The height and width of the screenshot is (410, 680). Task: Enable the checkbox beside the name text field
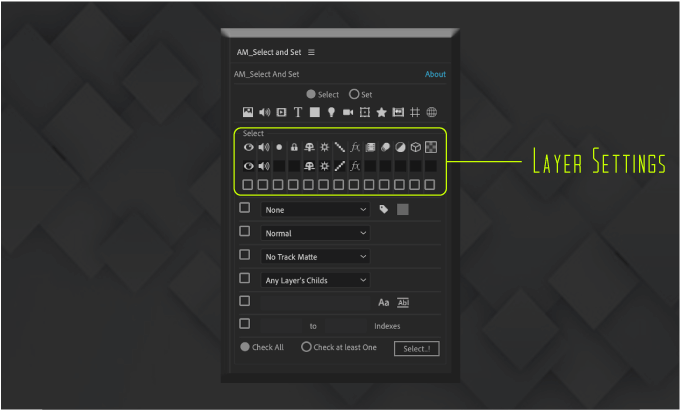[245, 301]
